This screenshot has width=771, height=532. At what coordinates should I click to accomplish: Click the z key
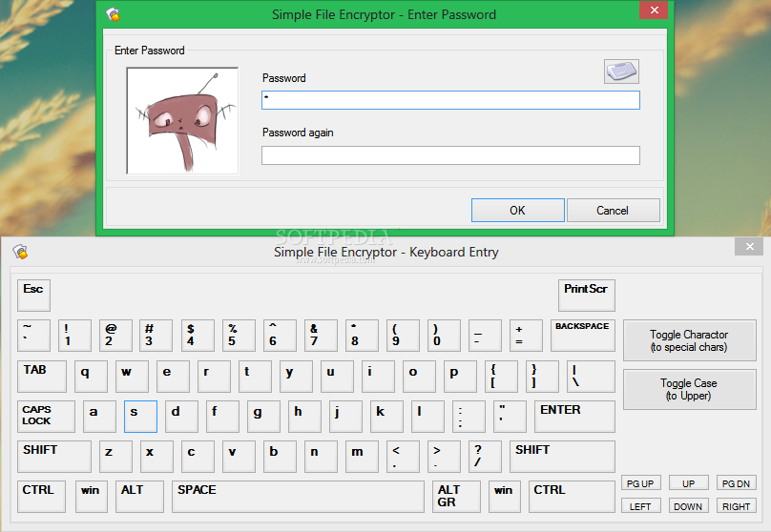point(116,457)
